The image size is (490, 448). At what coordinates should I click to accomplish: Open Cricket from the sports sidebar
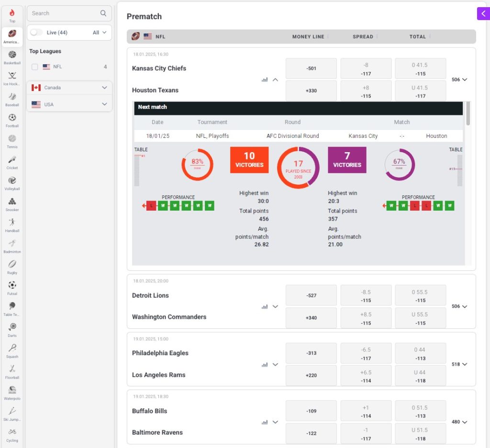[x=12, y=163]
